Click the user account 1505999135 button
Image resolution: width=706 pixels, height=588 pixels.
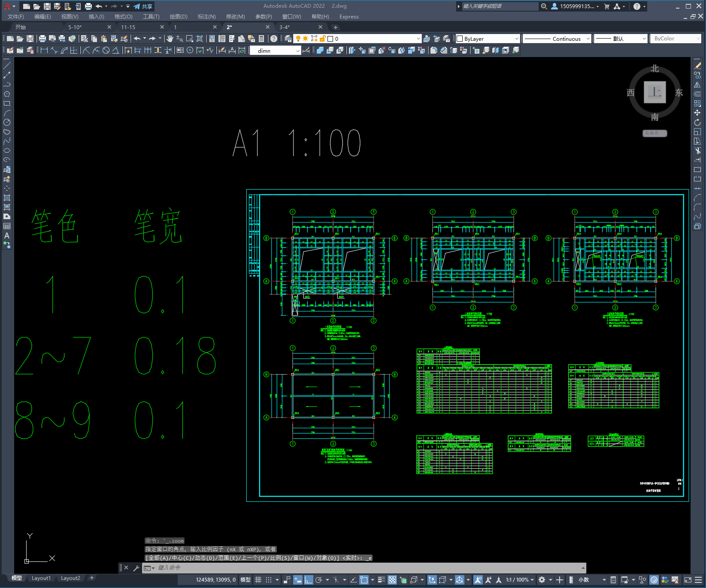click(575, 6)
